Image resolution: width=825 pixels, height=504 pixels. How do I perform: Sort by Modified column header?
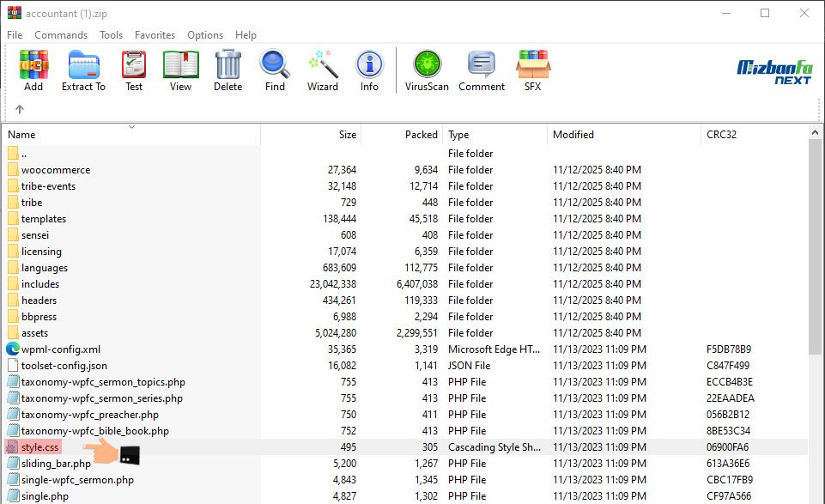point(573,135)
